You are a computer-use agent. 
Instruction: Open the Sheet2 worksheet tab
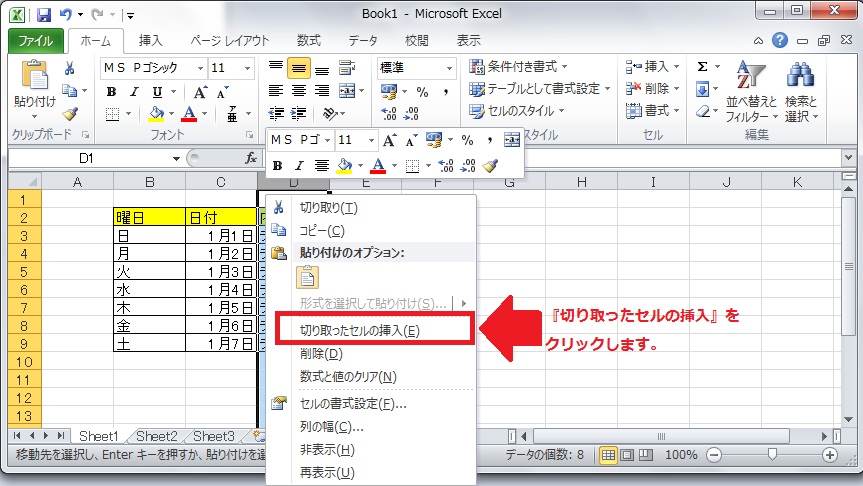pos(157,436)
